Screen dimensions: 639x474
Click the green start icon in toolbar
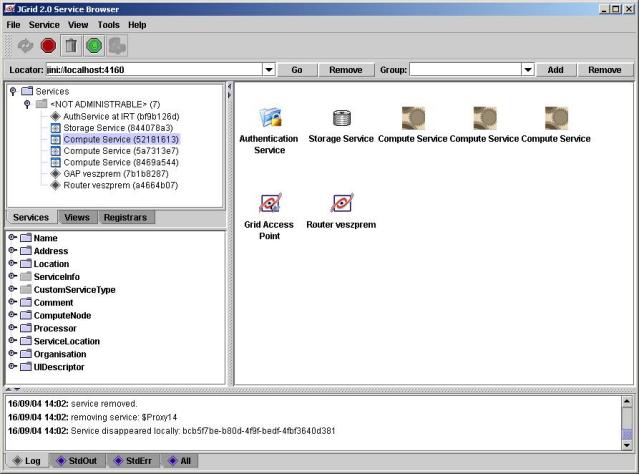coord(94,45)
